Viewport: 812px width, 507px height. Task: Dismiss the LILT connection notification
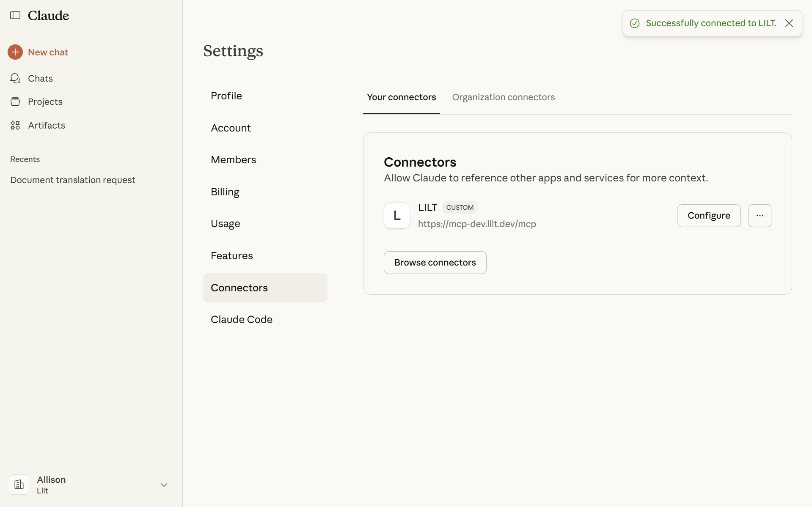tap(789, 23)
